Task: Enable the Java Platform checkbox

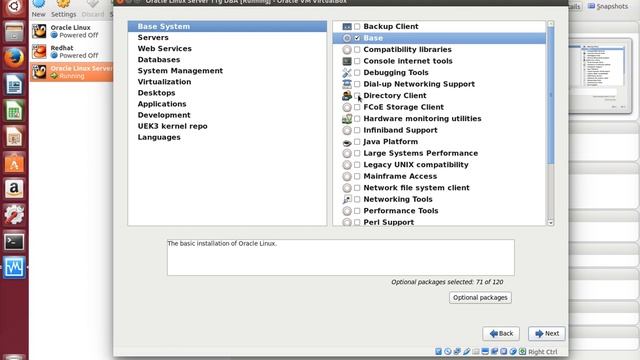Action: pyautogui.click(x=357, y=142)
